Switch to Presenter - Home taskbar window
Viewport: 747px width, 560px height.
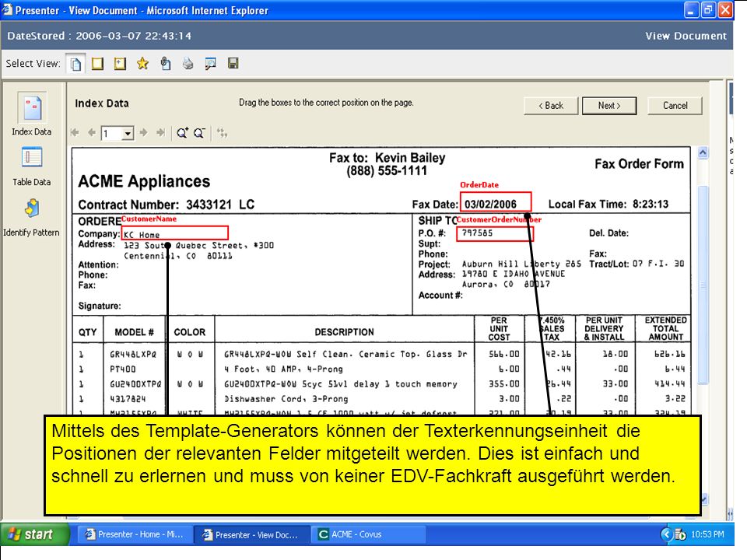tap(135, 534)
